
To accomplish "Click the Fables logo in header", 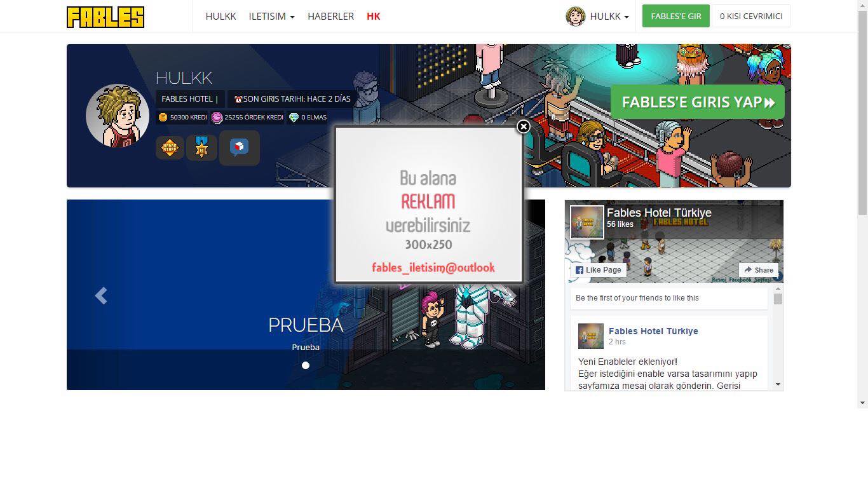I will (x=105, y=17).
